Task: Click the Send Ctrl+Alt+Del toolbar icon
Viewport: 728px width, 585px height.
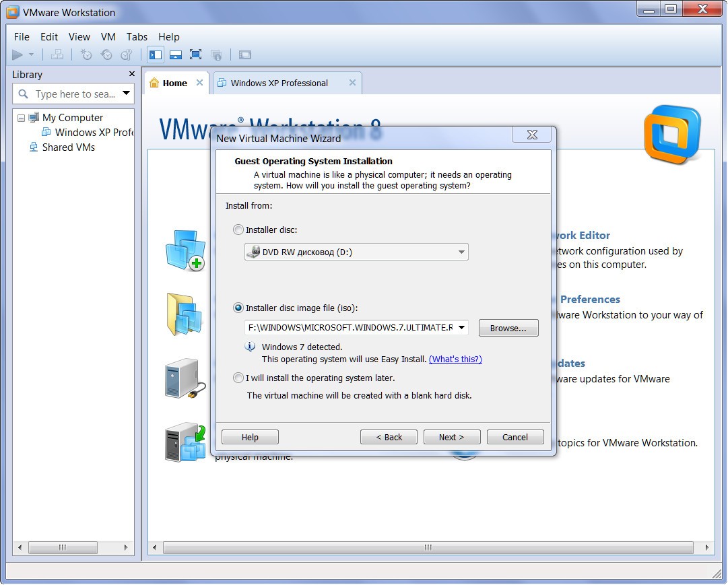Action: pos(57,55)
